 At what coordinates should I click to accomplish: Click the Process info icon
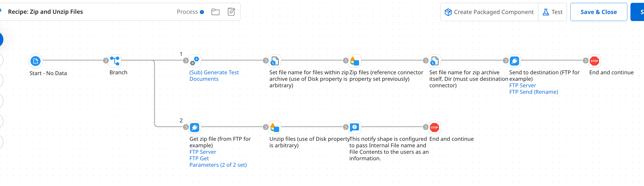click(202, 12)
